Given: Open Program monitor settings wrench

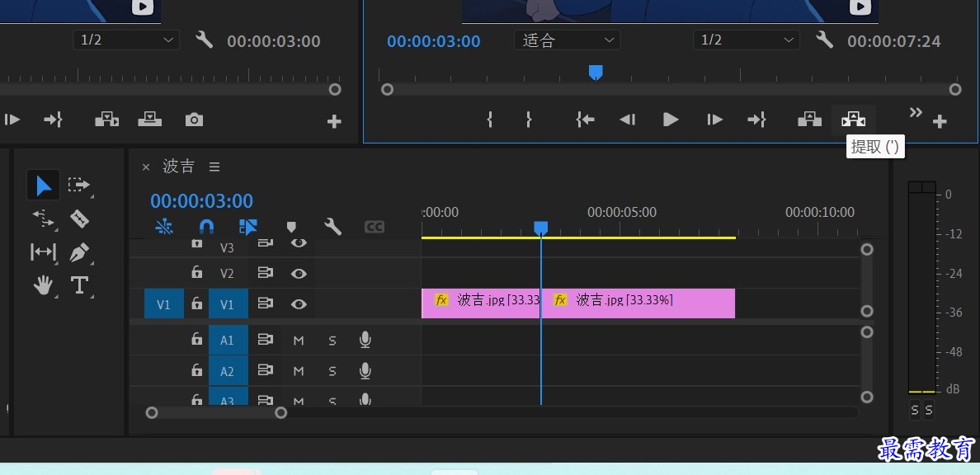Looking at the screenshot, I should (x=825, y=40).
